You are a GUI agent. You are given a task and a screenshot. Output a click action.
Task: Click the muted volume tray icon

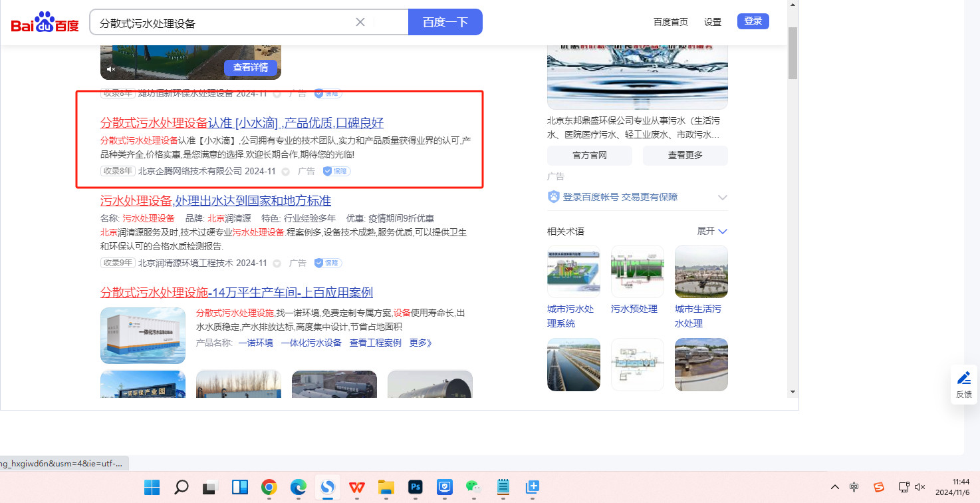[920, 487]
